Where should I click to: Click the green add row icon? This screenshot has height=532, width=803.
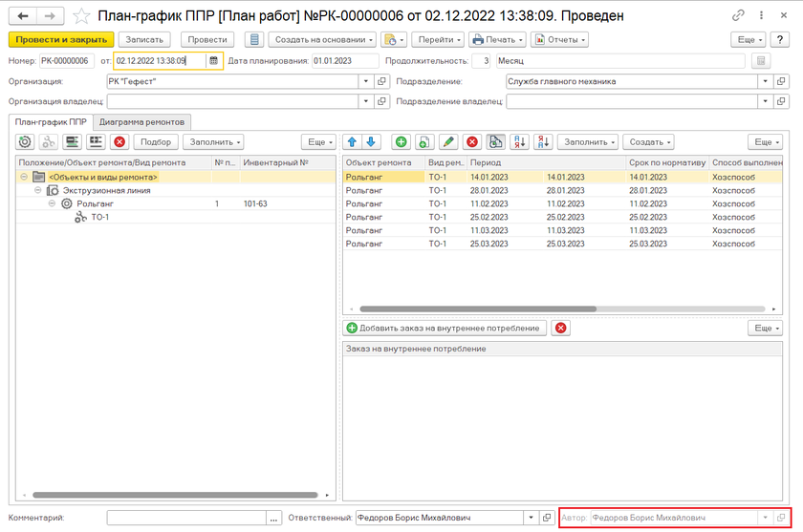(x=401, y=141)
